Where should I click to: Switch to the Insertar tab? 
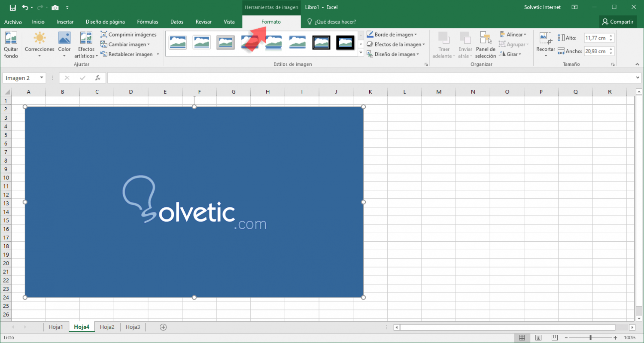click(65, 22)
